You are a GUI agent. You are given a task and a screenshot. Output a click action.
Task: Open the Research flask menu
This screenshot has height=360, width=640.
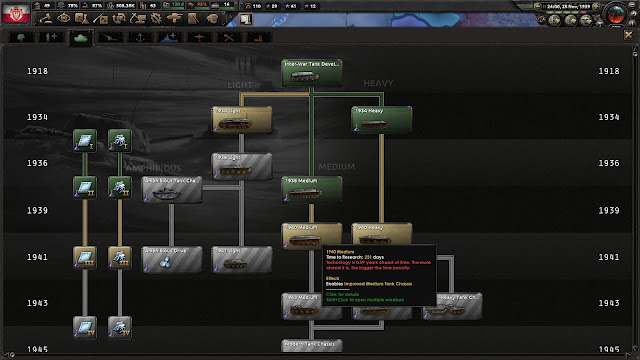(81, 18)
